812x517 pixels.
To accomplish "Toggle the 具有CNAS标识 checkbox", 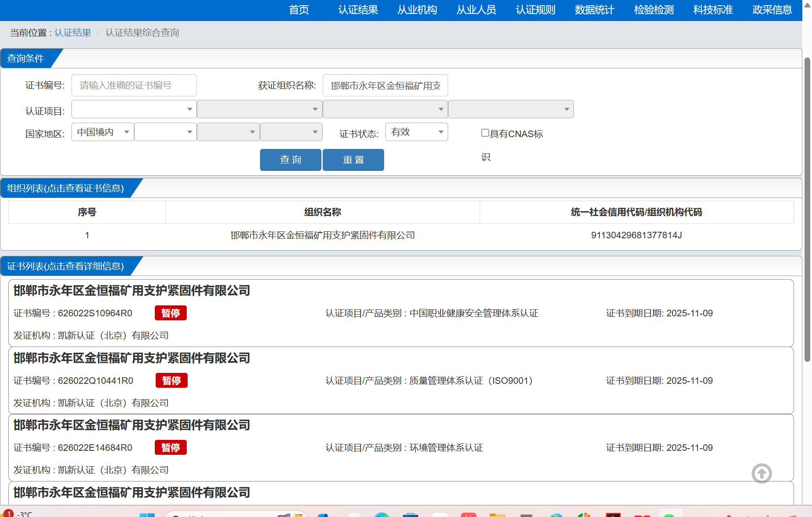I will (x=485, y=133).
